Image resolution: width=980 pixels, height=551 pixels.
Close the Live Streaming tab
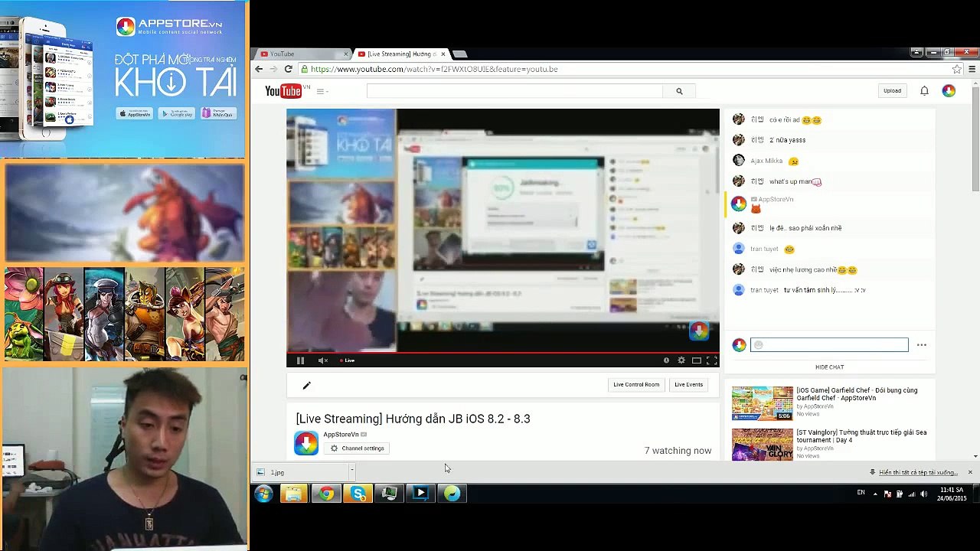tap(443, 54)
